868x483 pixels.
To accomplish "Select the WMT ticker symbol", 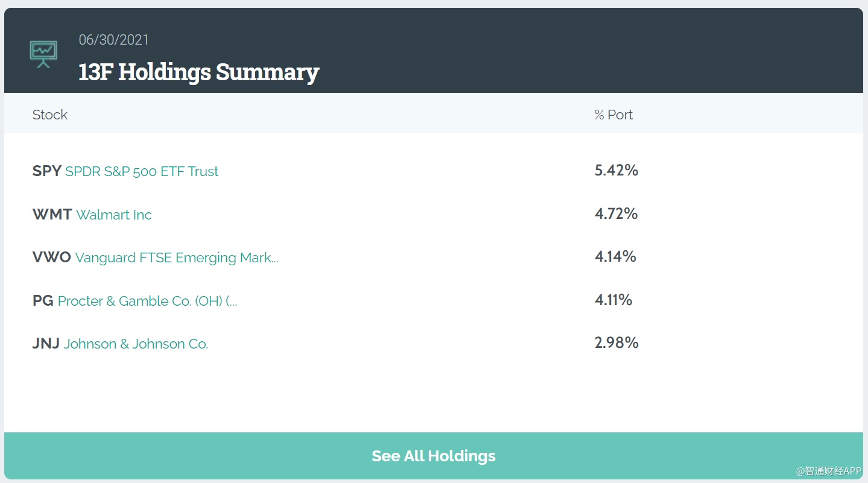I will 52,215.
